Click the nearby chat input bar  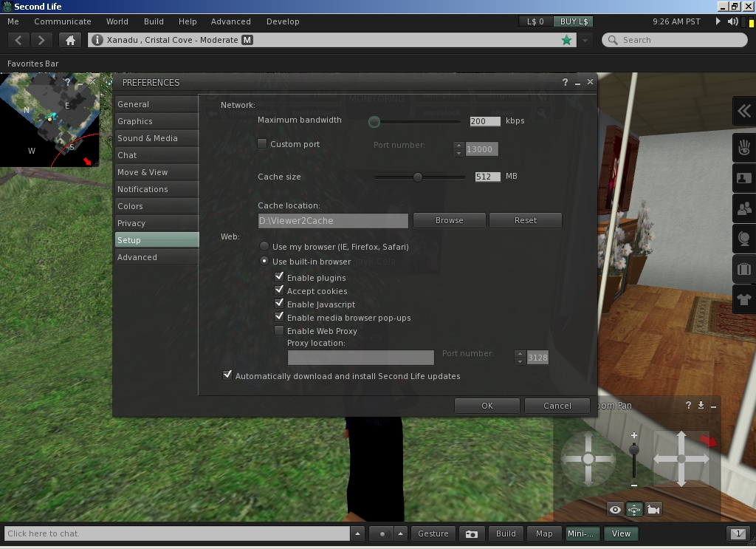click(x=176, y=533)
